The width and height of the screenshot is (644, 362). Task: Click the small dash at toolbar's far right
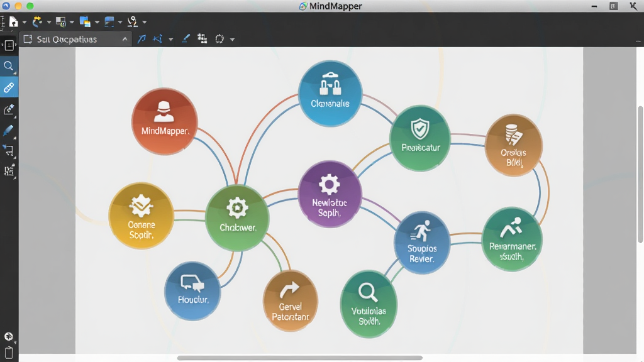tap(638, 41)
